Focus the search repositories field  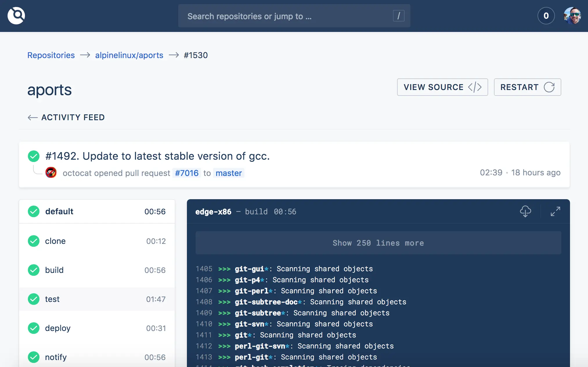[x=284, y=16]
